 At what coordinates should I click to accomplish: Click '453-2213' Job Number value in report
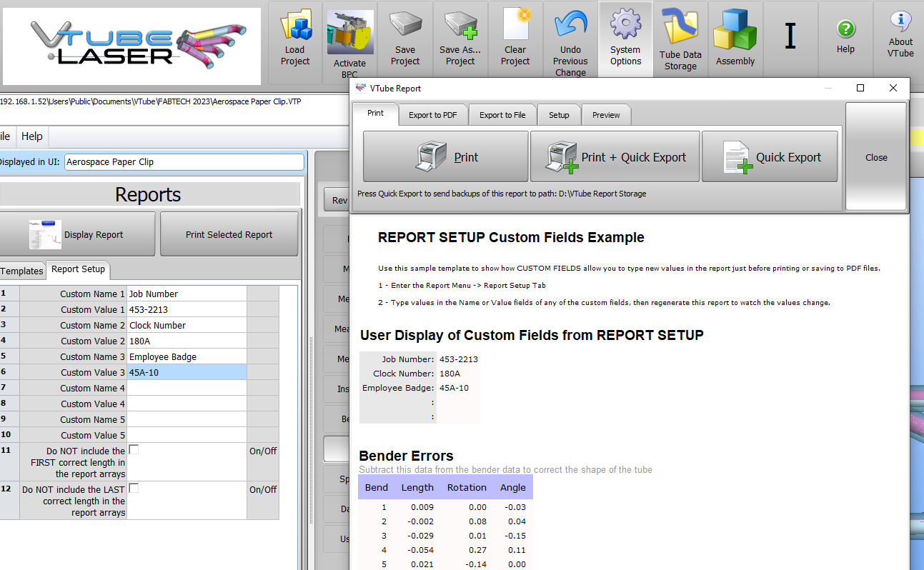459,359
